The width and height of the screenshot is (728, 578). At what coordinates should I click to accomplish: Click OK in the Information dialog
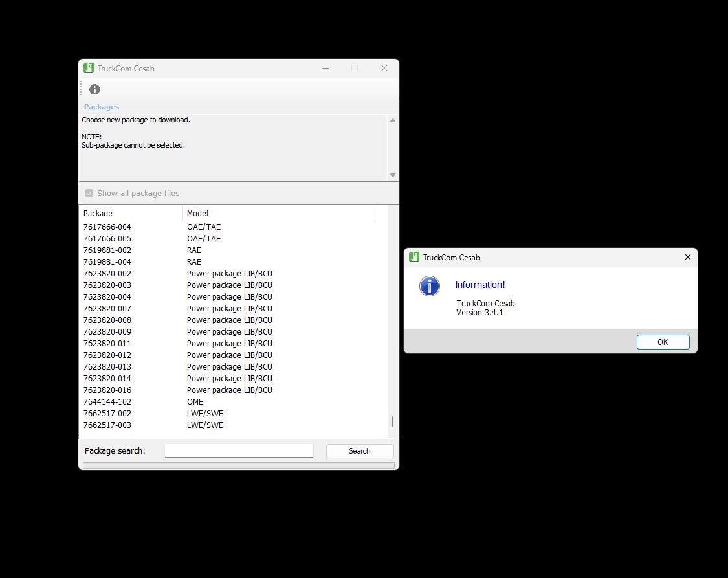pyautogui.click(x=663, y=342)
